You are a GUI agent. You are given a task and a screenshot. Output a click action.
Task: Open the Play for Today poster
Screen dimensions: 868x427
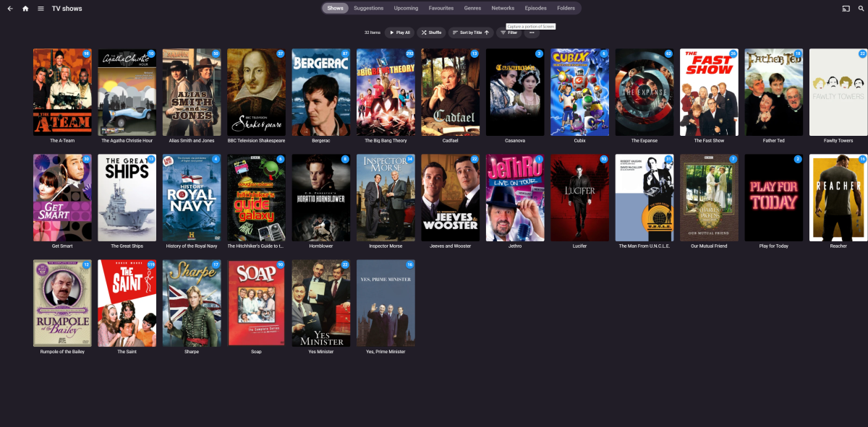[774, 197]
